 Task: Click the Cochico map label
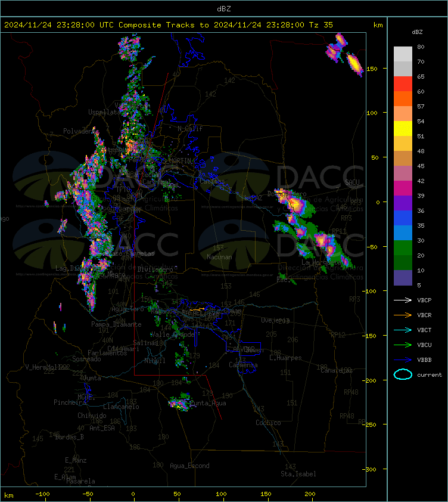coord(268,423)
